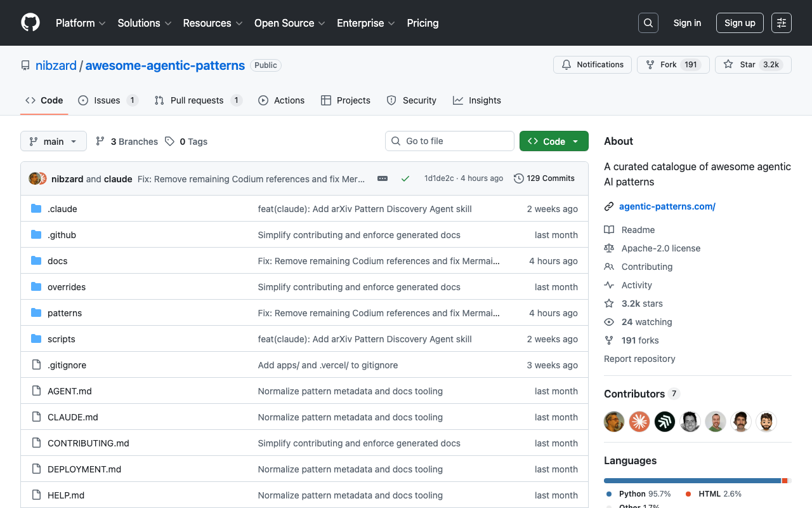
Task: Star the awesome-agentic-patterns repository
Action: pyautogui.click(x=753, y=65)
